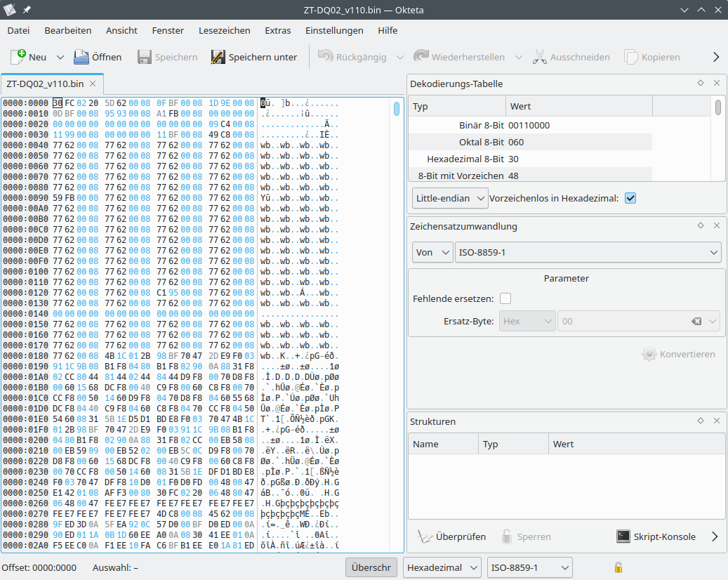Float the Dekodierungs-Tabelle panel
The image size is (728, 580).
[x=700, y=83]
